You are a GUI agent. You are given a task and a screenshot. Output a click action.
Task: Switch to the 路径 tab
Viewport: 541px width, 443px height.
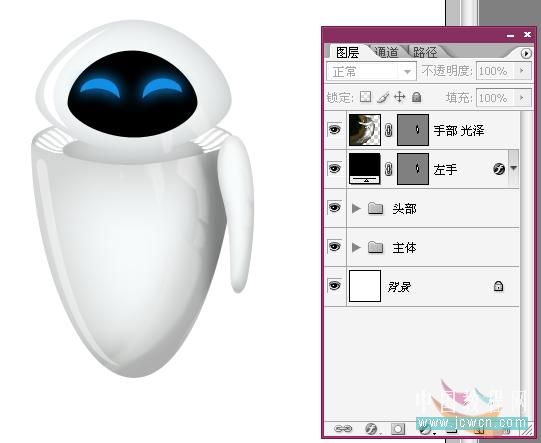pyautogui.click(x=425, y=52)
